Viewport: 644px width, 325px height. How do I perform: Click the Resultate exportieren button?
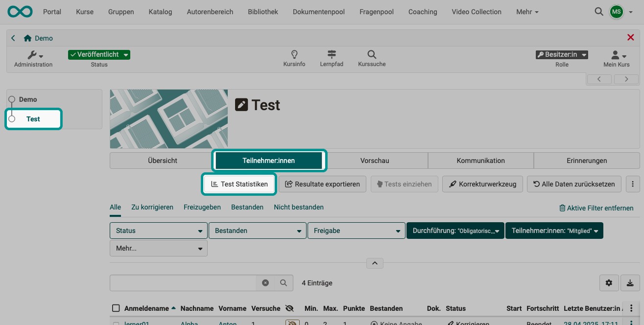point(322,184)
